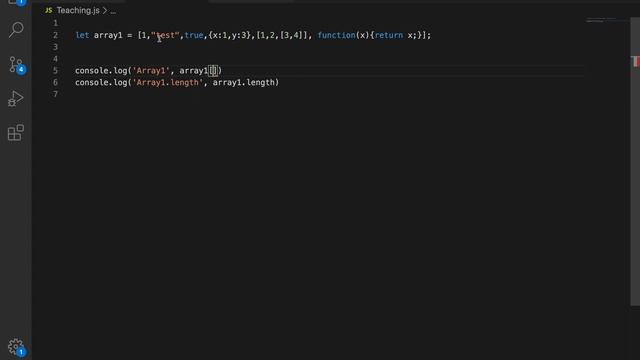
Task: Click the JS file icon in breadcrumb
Action: (49, 11)
